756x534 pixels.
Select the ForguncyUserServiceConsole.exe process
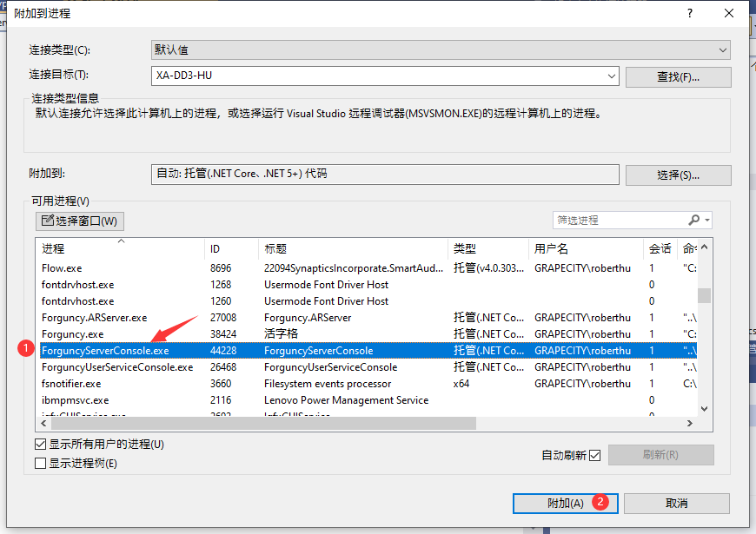click(x=367, y=367)
